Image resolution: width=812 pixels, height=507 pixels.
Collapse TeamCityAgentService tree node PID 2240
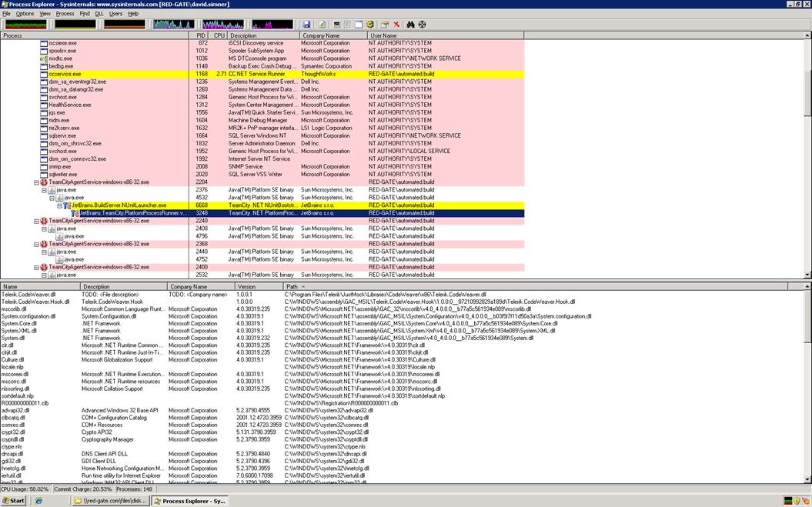pos(36,221)
